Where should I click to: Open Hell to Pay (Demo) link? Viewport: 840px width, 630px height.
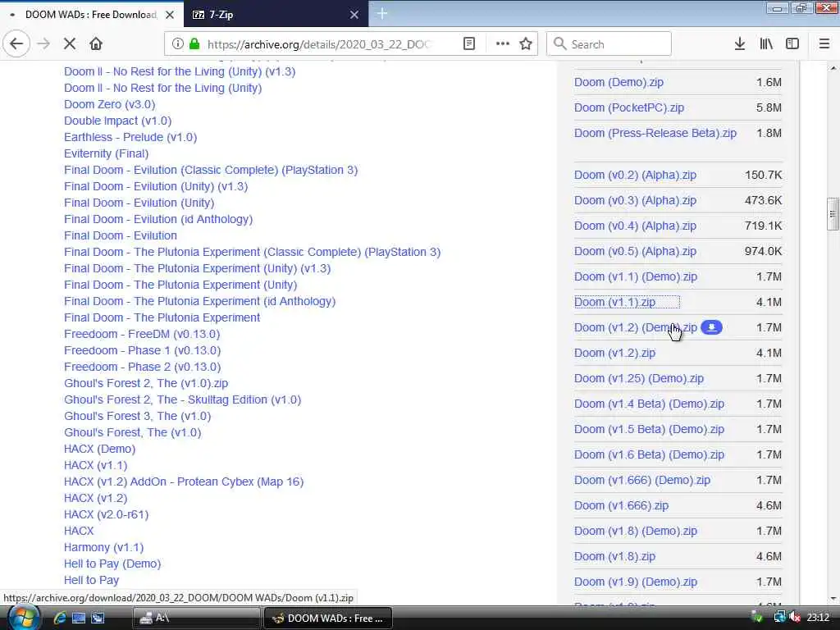click(112, 564)
